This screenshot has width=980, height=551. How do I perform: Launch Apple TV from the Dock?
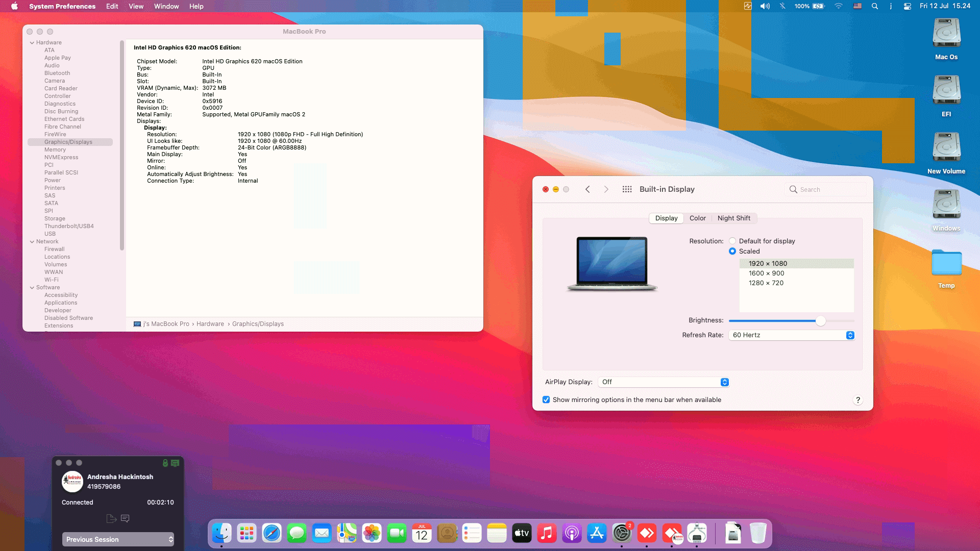(x=522, y=534)
